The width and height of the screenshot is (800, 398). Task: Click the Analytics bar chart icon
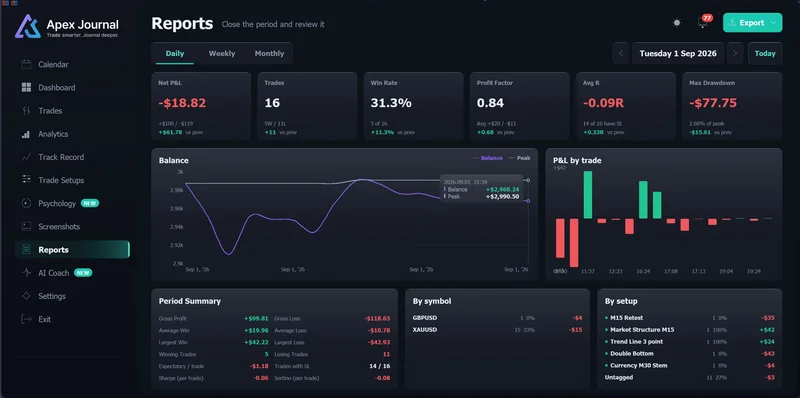[x=27, y=134]
